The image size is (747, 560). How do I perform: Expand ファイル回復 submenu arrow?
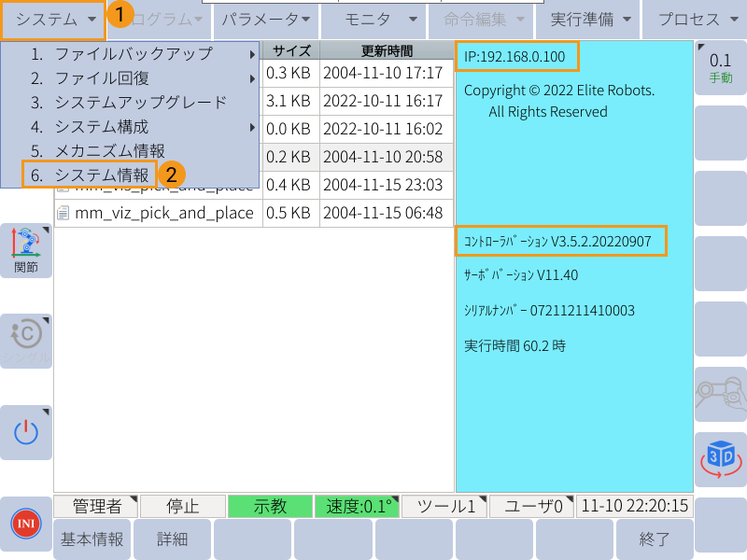[x=252, y=78]
